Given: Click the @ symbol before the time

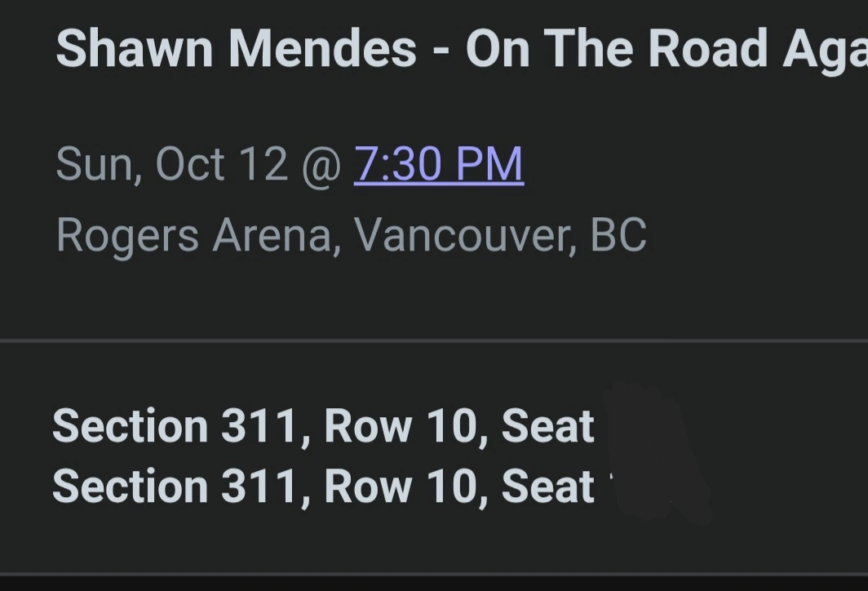Looking at the screenshot, I should coord(321,164).
